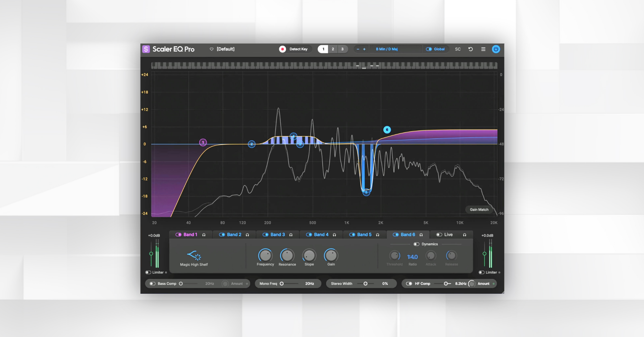
Task: Click the minus key transpose button
Action: [x=358, y=49]
